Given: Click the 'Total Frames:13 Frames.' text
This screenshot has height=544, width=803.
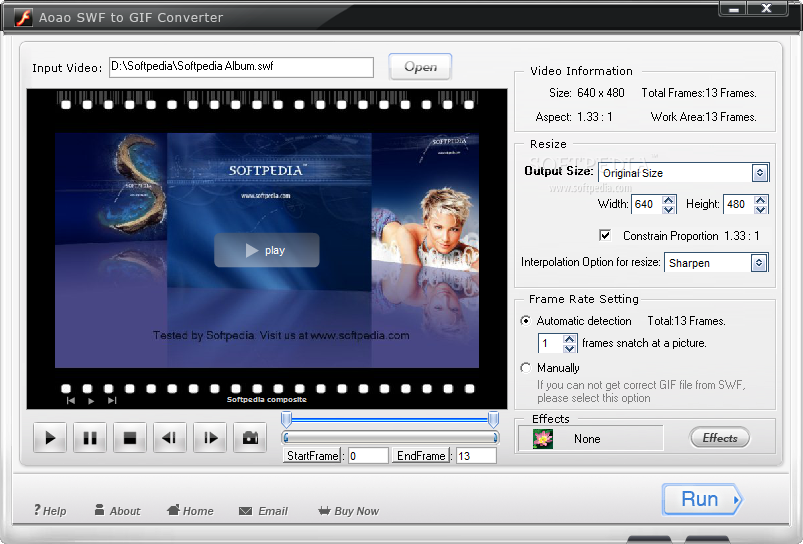Looking at the screenshot, I should pyautogui.click(x=699, y=93).
